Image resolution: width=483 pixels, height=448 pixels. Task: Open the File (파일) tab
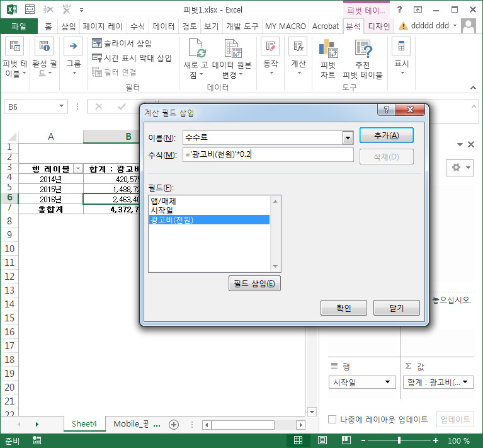pyautogui.click(x=19, y=26)
